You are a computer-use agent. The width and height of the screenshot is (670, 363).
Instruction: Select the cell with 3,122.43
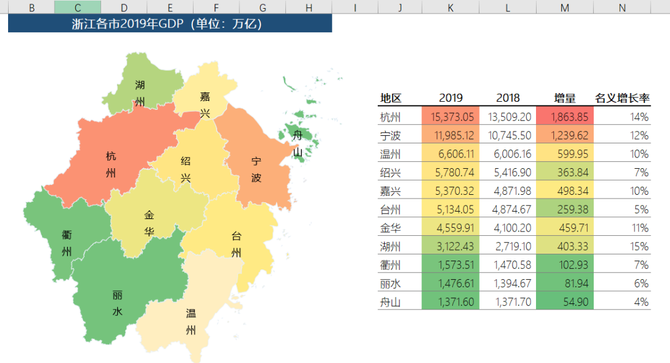point(451,246)
